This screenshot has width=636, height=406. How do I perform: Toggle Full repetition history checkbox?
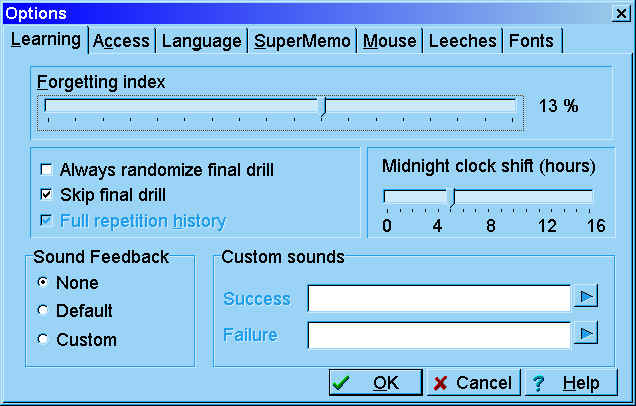click(46, 220)
